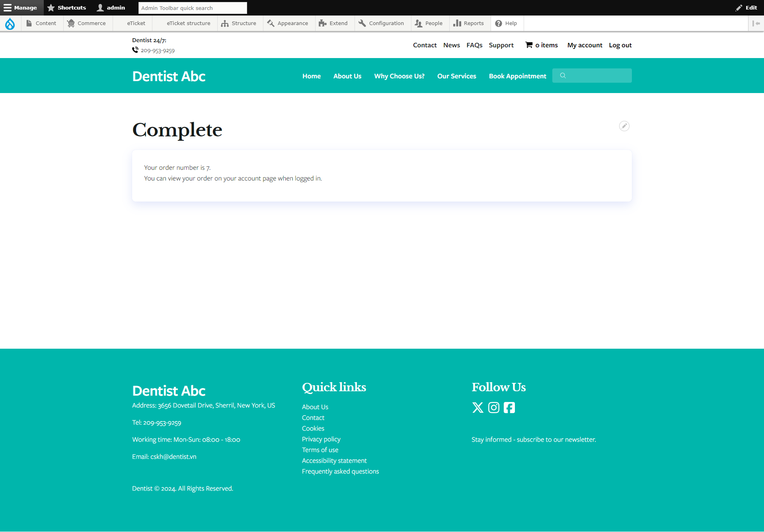Screen dimensions: 764x532
Task: Click 'Your order number is 7.' text
Action: tap(177, 167)
